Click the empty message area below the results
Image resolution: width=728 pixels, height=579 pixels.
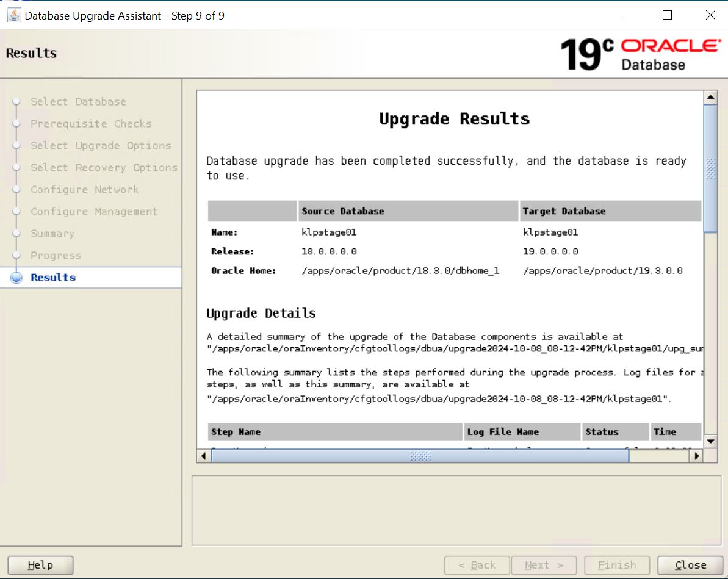click(x=456, y=510)
